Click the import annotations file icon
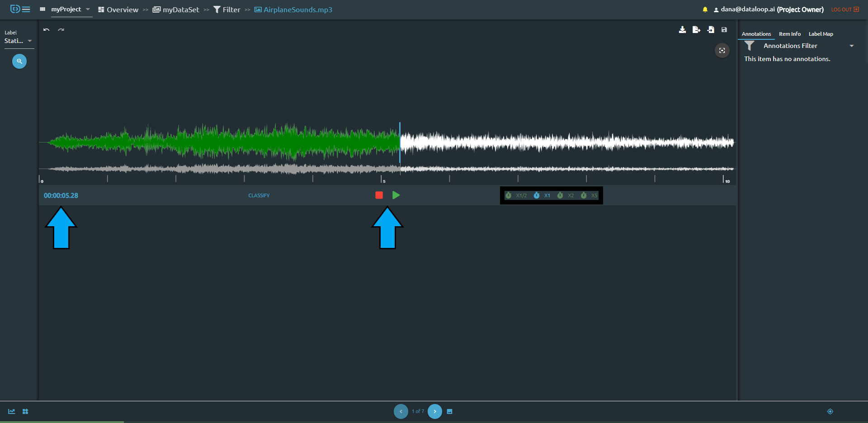Screen dimensions: 868x423 tap(710, 30)
